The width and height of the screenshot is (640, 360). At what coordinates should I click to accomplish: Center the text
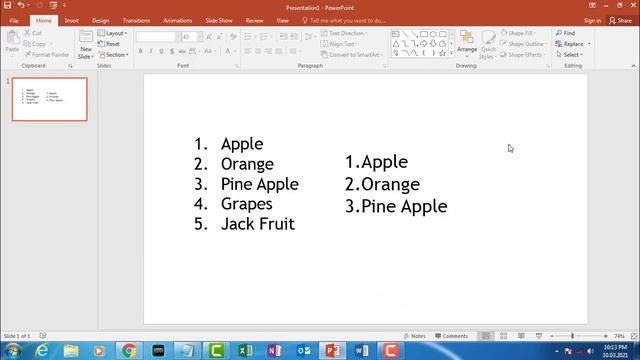pos(258,51)
